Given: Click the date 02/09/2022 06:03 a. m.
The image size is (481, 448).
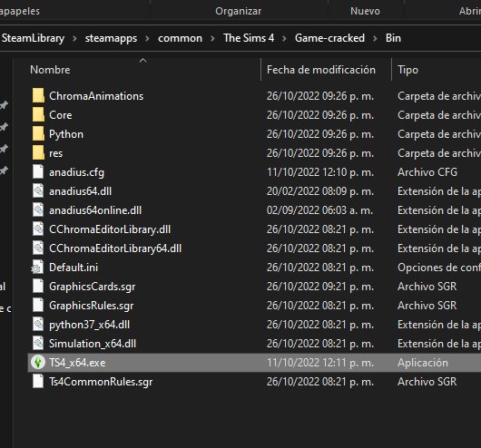Looking at the screenshot, I should (x=320, y=210).
